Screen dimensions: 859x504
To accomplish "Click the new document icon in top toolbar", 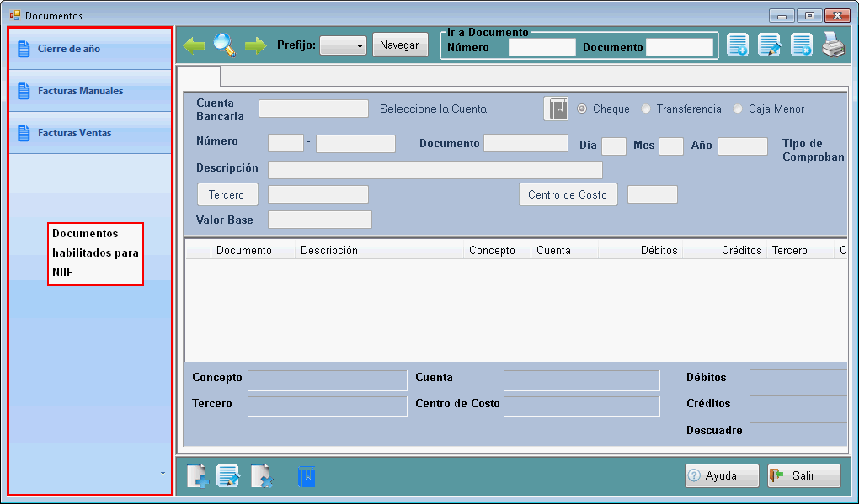I will [738, 45].
